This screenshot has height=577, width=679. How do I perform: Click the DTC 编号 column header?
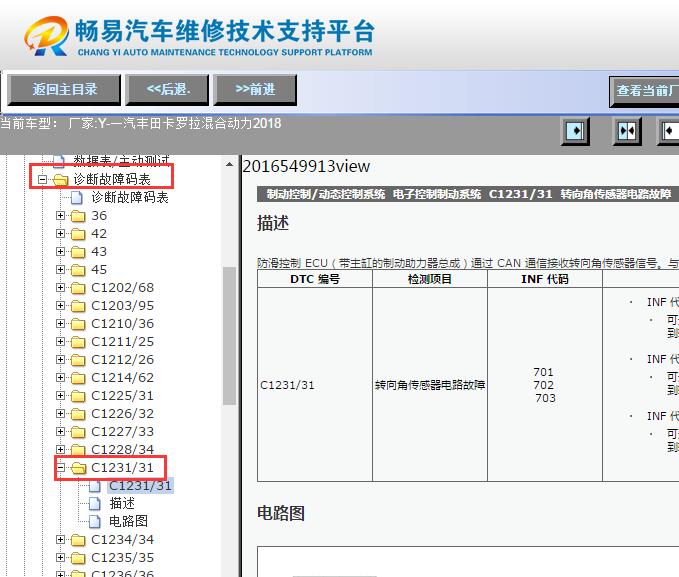(x=315, y=279)
